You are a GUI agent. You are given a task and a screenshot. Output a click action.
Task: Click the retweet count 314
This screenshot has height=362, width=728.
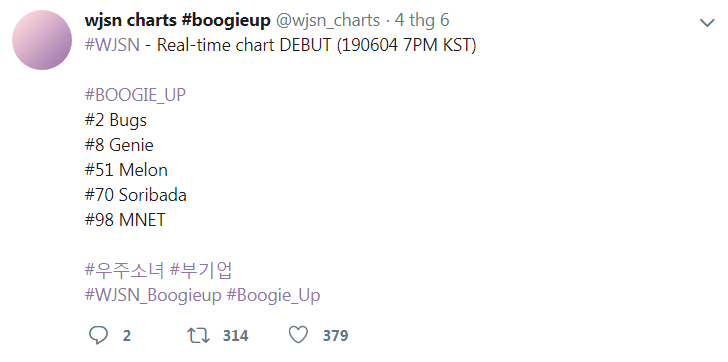pyautogui.click(x=235, y=336)
